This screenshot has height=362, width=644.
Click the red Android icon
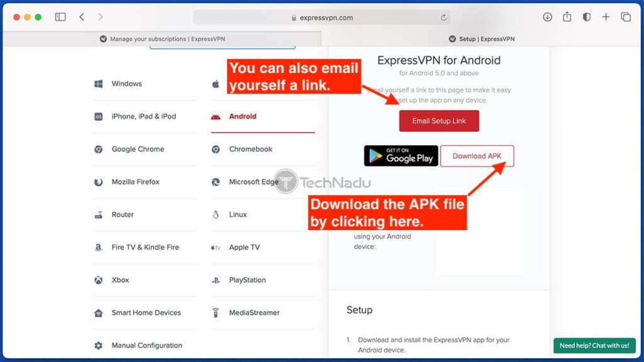pyautogui.click(x=216, y=117)
